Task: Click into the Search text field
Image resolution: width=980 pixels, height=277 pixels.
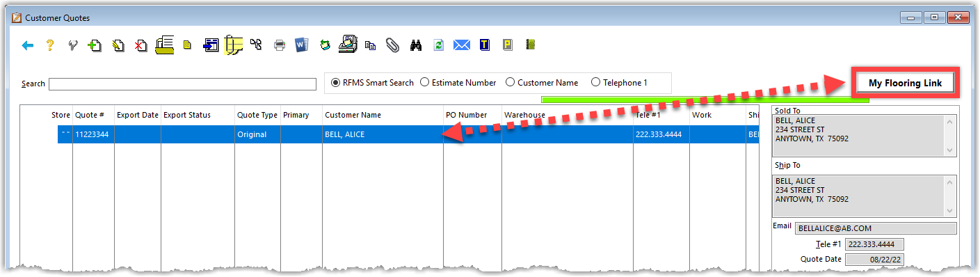Action: tap(182, 84)
